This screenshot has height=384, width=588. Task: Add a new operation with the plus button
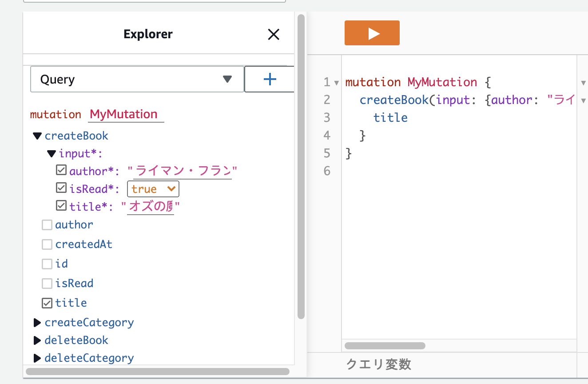(270, 80)
